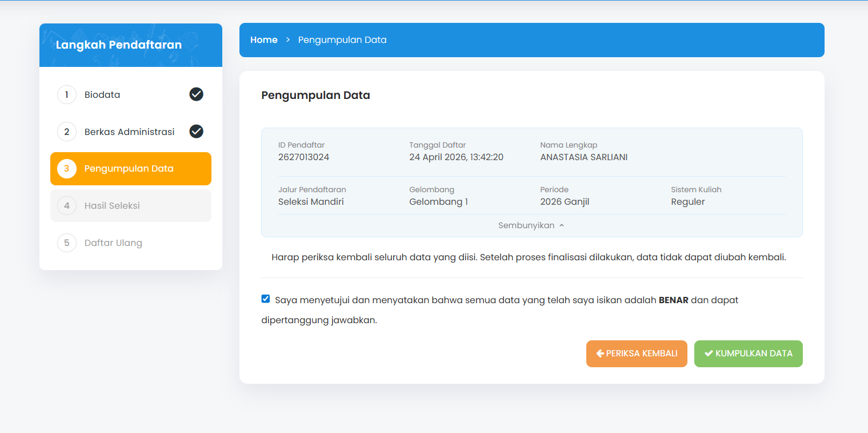Click the step 3 number circle
The height and width of the screenshot is (433, 868).
coord(67,169)
